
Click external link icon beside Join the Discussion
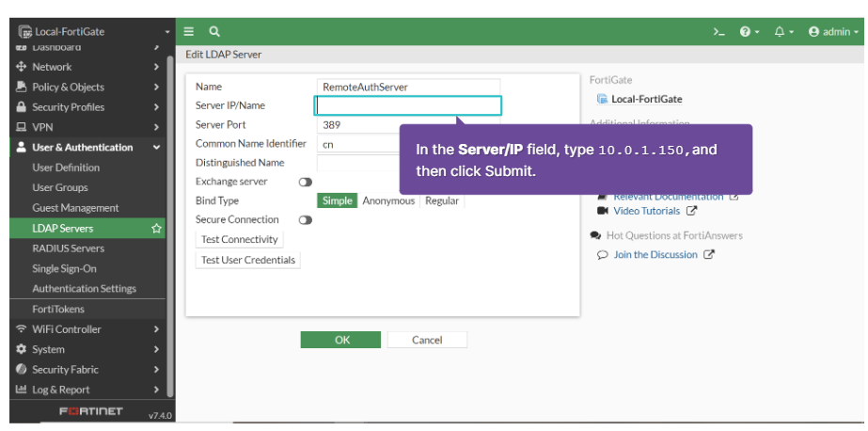pyautogui.click(x=708, y=254)
